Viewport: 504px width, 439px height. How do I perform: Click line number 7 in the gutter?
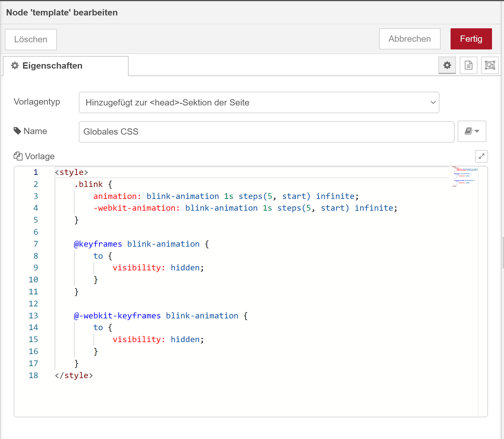tap(36, 244)
